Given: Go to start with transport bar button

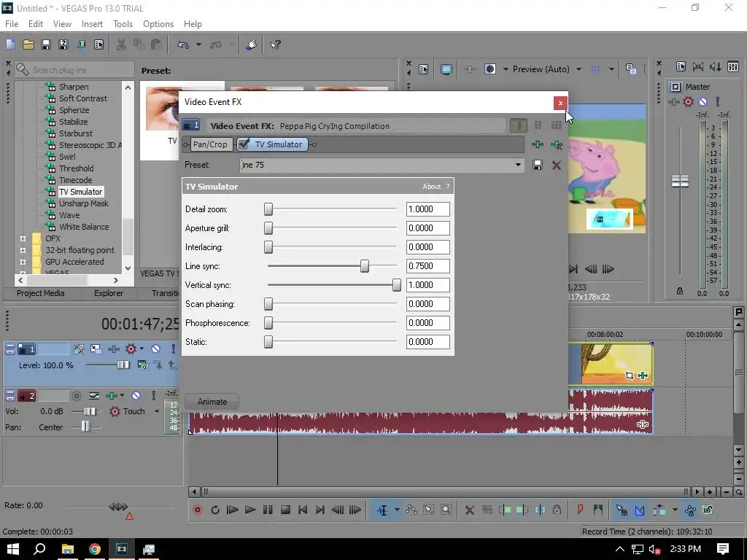Looking at the screenshot, I should pyautogui.click(x=303, y=510).
